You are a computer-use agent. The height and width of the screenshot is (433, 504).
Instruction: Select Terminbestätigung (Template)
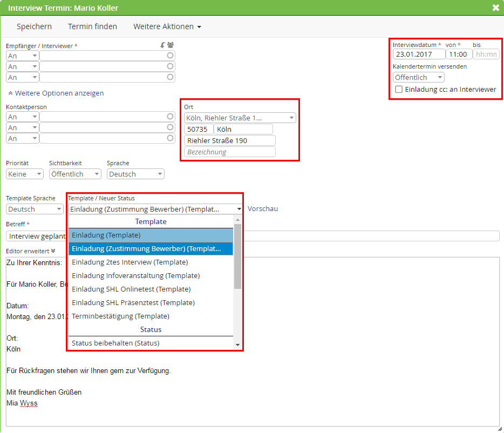(151, 316)
